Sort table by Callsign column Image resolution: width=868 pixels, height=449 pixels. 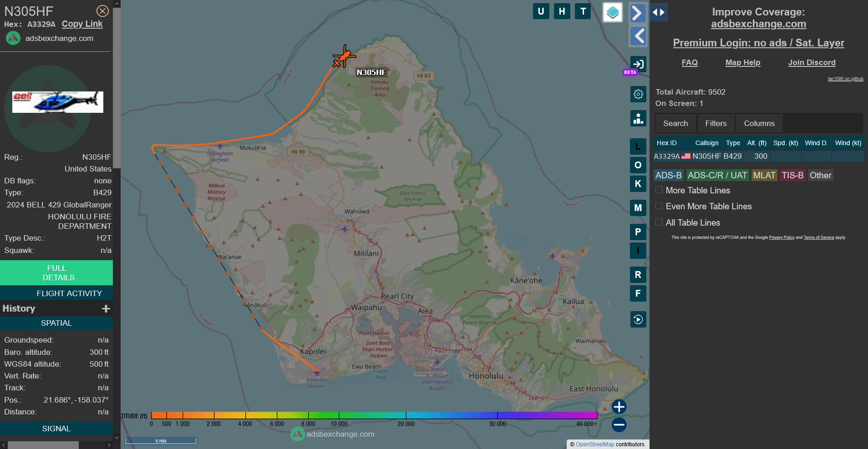(707, 143)
